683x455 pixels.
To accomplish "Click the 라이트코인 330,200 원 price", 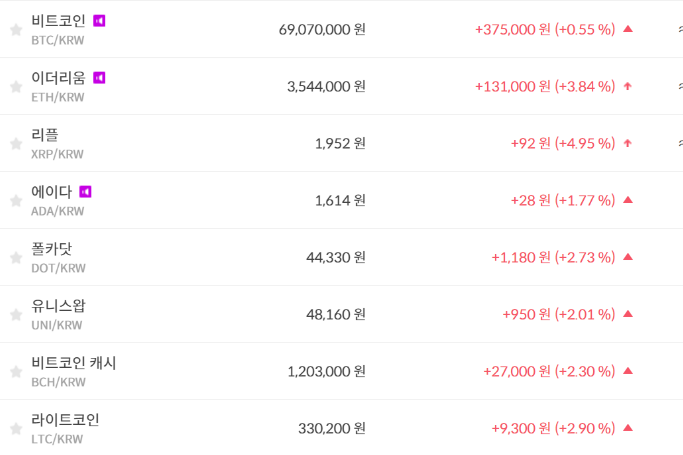I will (x=332, y=428).
